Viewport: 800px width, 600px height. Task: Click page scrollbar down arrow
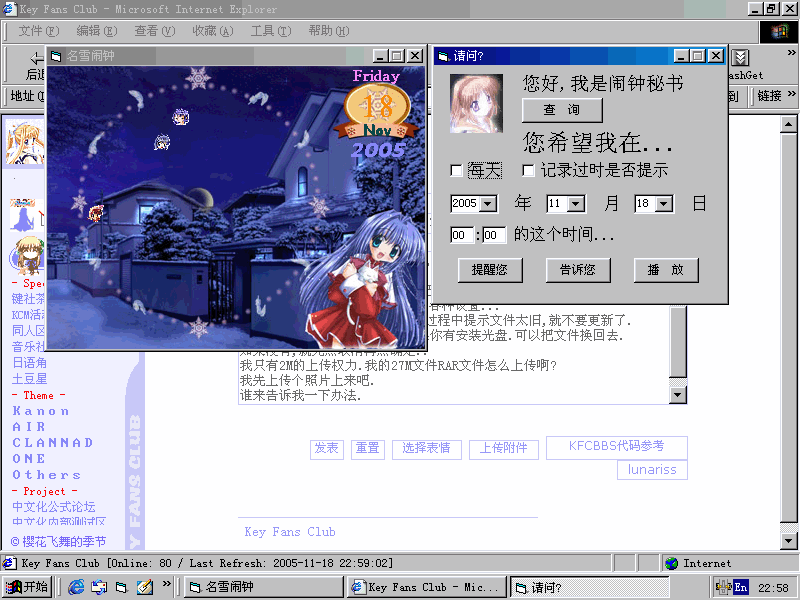pos(789,540)
